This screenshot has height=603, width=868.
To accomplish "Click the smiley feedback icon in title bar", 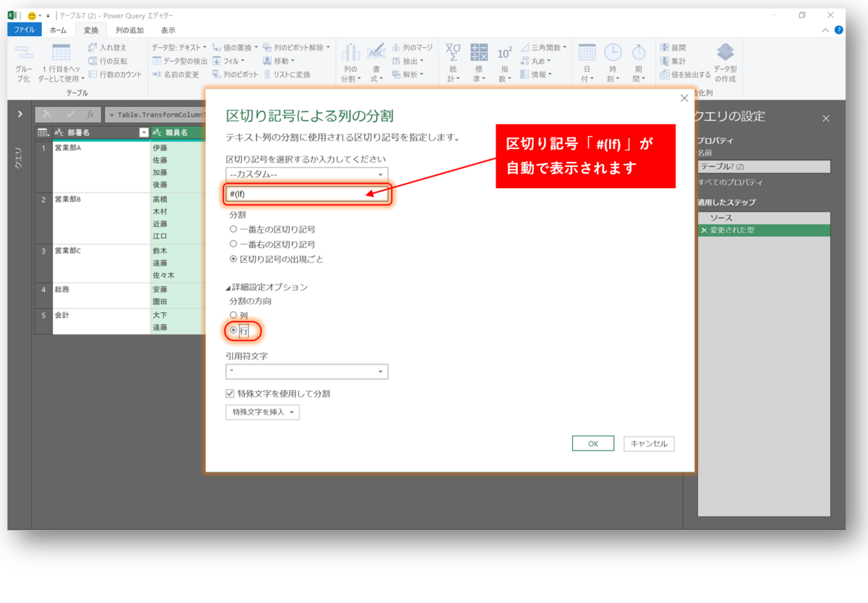I will pyautogui.click(x=32, y=15).
